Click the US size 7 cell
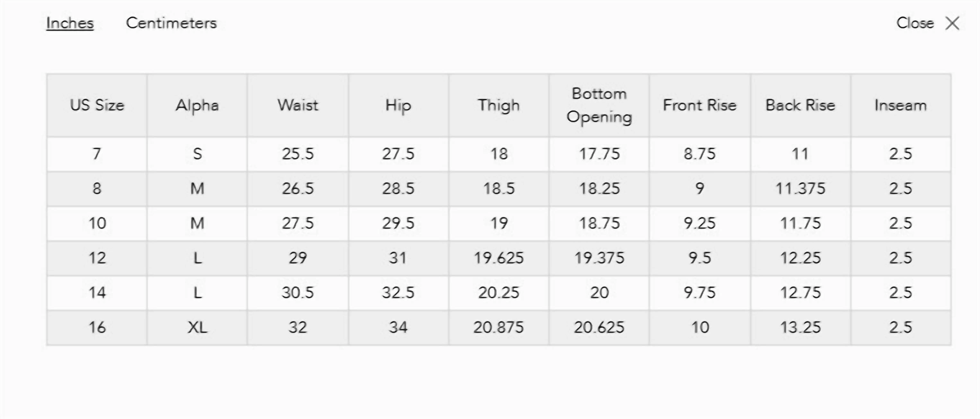Image resolution: width=980 pixels, height=419 pixels. tap(97, 154)
